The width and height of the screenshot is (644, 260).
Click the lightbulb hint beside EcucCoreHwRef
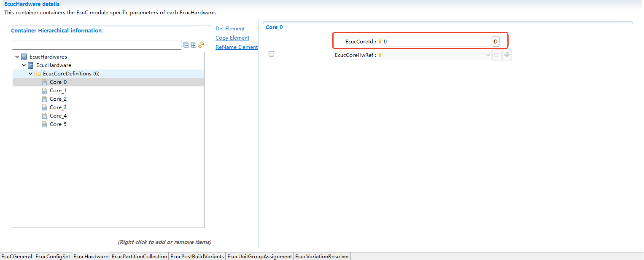(x=380, y=55)
